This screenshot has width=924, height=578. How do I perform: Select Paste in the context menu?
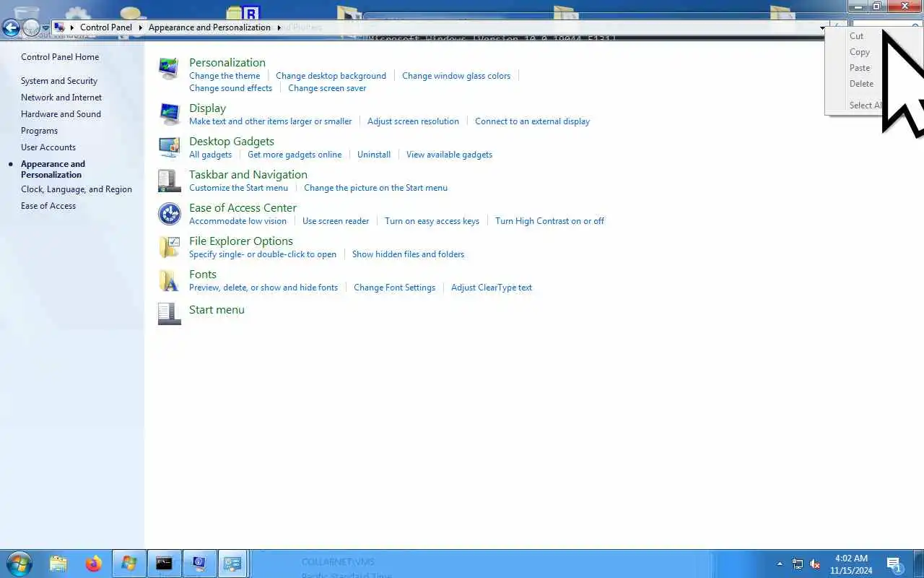(x=860, y=68)
